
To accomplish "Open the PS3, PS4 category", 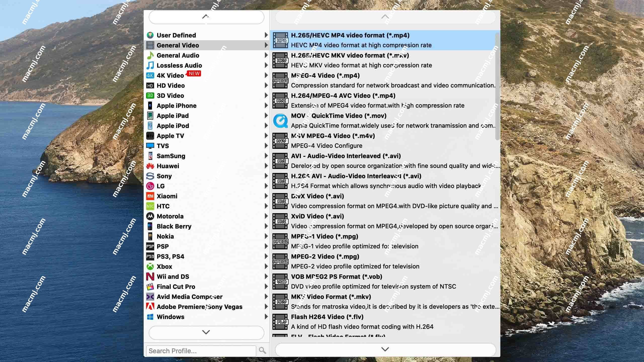I will coord(207,256).
